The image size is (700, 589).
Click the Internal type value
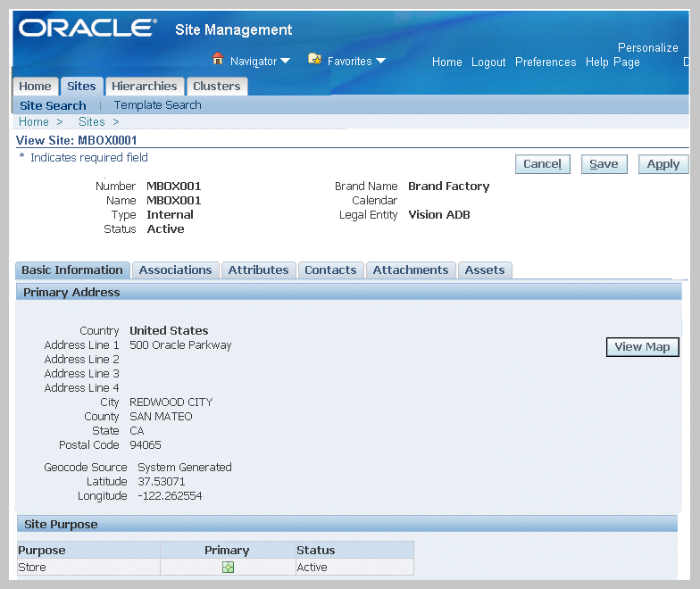click(170, 214)
